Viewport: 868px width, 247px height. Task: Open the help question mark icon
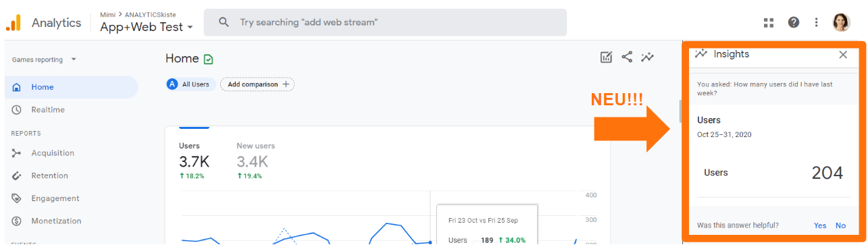794,22
